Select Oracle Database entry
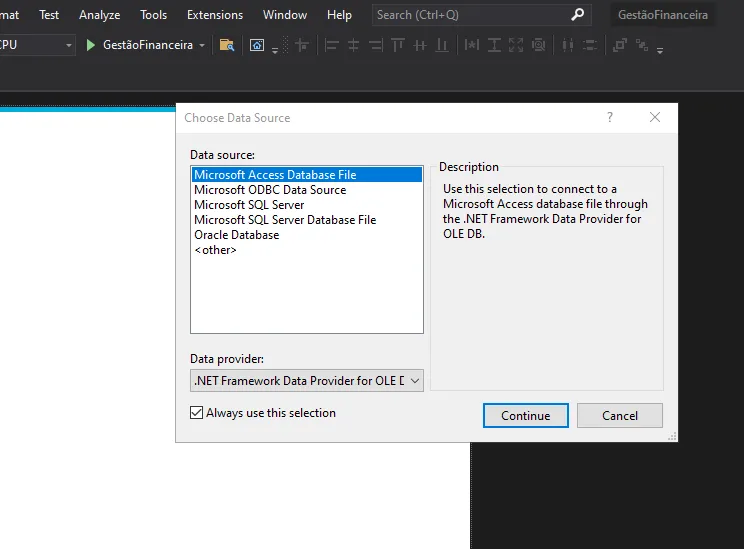Image resolution: width=744 pixels, height=549 pixels. 307,235
